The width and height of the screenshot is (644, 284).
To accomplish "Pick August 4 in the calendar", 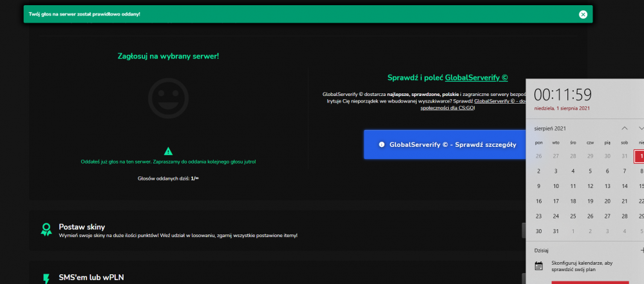I will 573,171.
